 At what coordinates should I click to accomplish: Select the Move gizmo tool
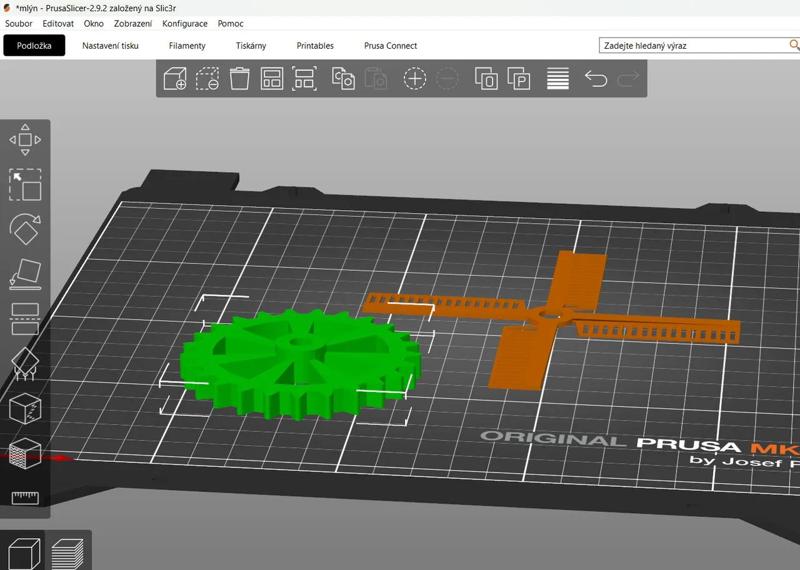(25, 141)
